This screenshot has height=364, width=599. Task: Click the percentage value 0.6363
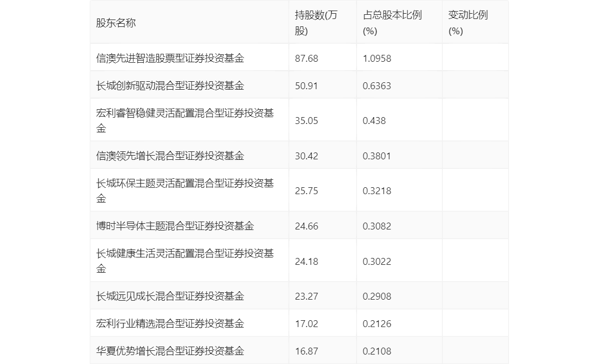coord(377,86)
